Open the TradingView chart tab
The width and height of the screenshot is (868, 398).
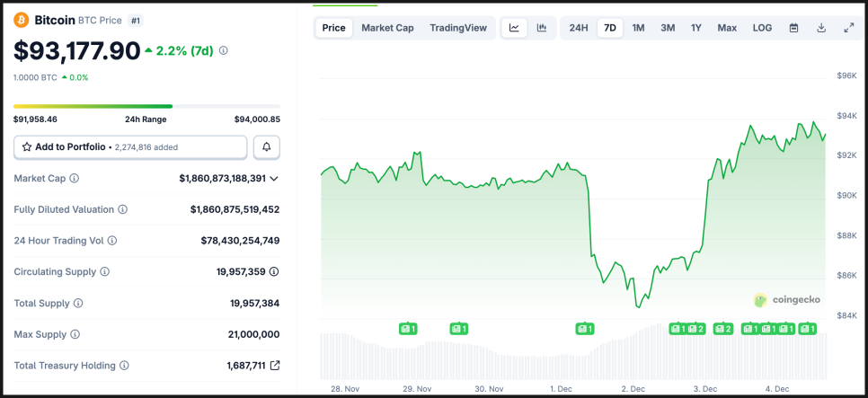pos(458,28)
